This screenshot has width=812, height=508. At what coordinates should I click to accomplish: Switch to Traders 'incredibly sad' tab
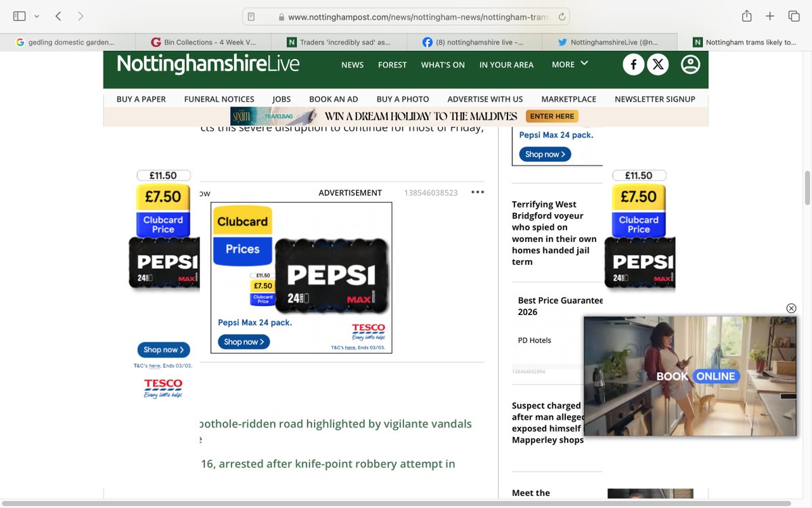(x=338, y=42)
